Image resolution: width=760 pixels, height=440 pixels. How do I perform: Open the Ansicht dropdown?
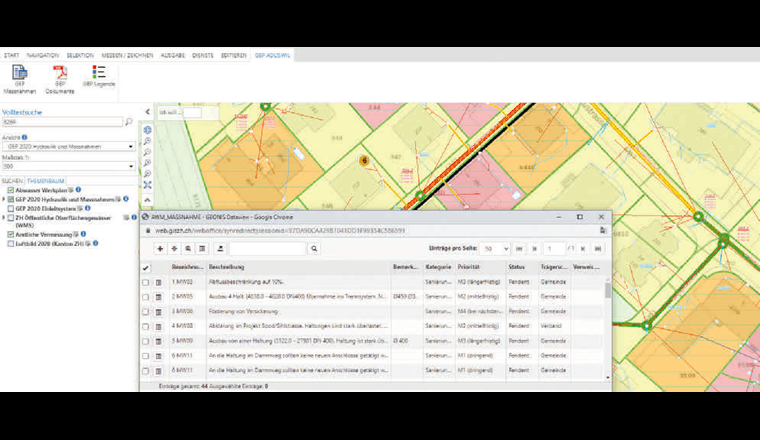tap(68, 146)
